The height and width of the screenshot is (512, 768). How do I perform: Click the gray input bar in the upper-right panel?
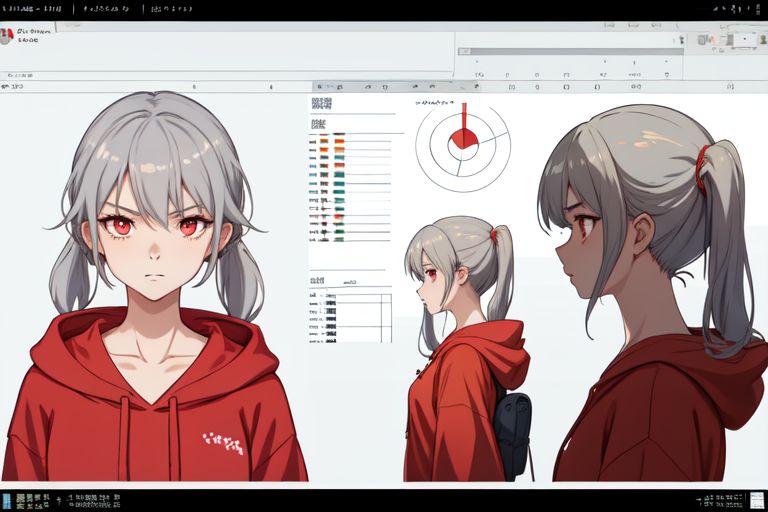[568, 51]
